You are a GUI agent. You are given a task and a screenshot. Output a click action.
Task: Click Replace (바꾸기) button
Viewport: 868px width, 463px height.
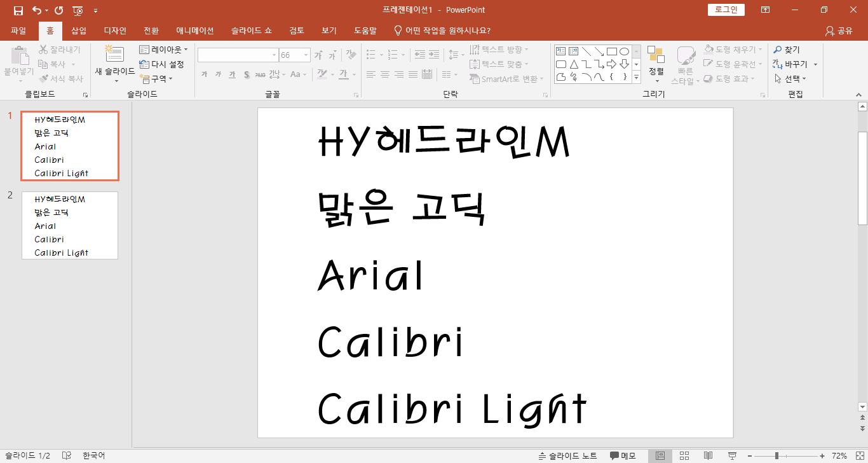coord(790,64)
